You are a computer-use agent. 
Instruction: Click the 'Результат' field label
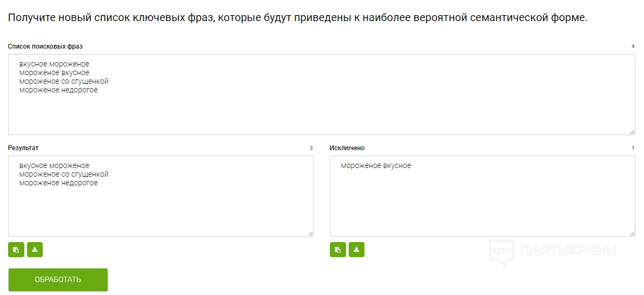(23, 148)
